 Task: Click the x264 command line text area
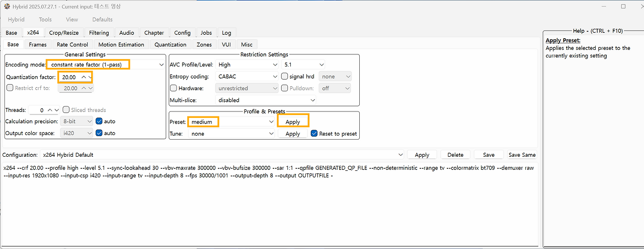pyautogui.click(x=269, y=204)
